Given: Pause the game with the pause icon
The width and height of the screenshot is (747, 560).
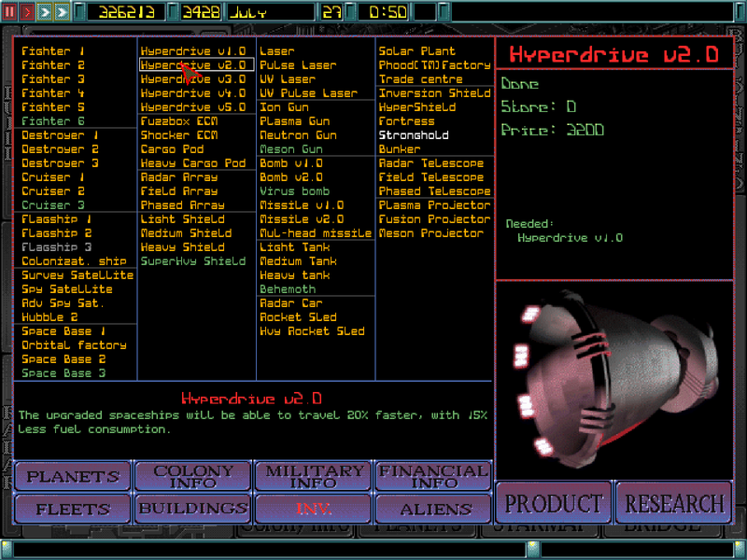Looking at the screenshot, I should pyautogui.click(x=9, y=11).
